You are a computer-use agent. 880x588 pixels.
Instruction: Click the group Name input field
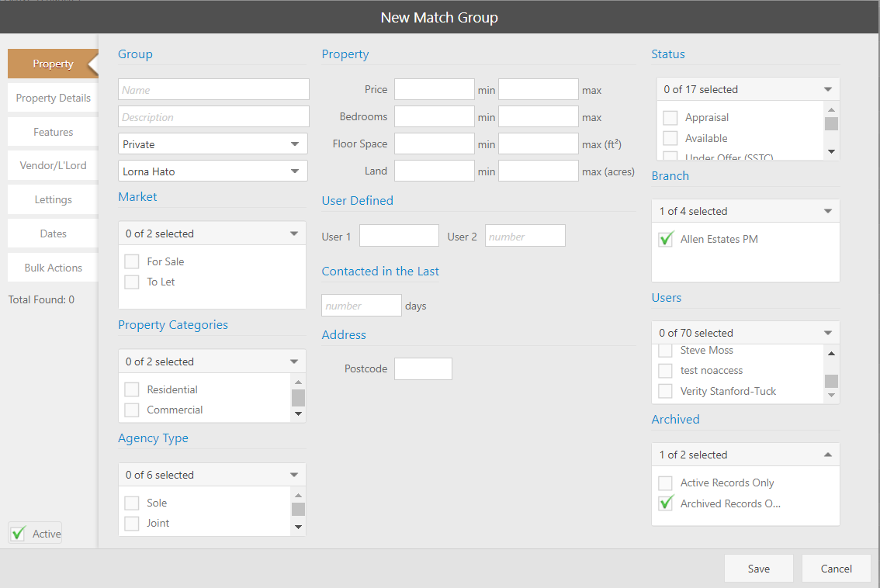click(213, 90)
